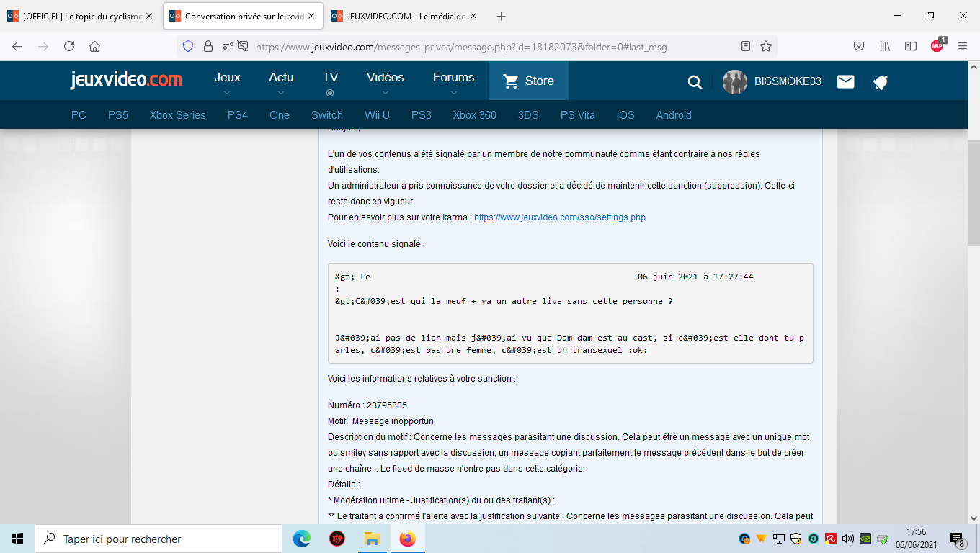Go to the iOS section
The image size is (980, 553).
[x=625, y=115]
